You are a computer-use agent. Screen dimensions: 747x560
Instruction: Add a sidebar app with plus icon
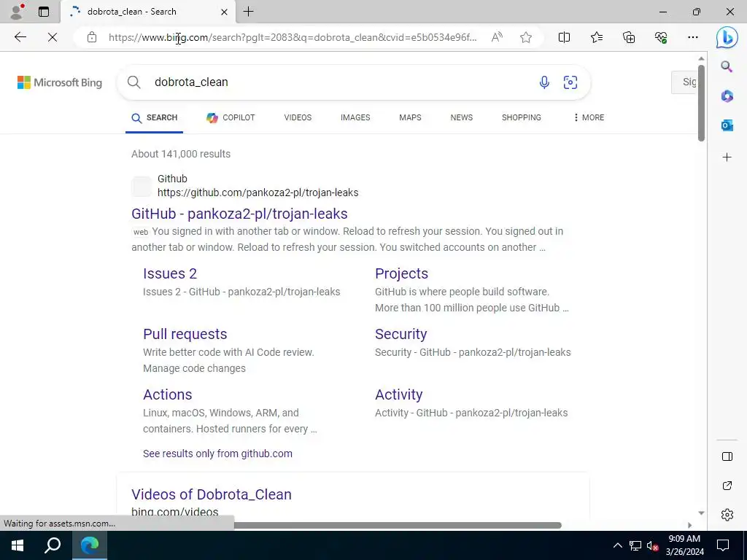pyautogui.click(x=727, y=157)
